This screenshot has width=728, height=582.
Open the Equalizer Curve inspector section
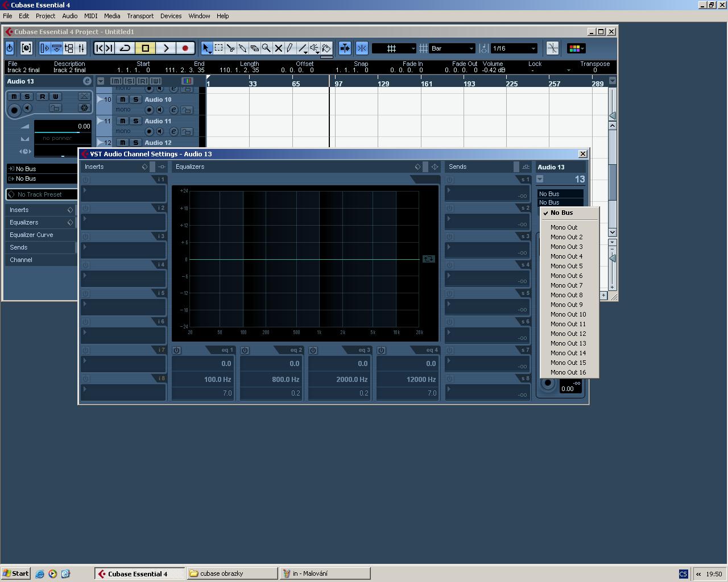(31, 235)
